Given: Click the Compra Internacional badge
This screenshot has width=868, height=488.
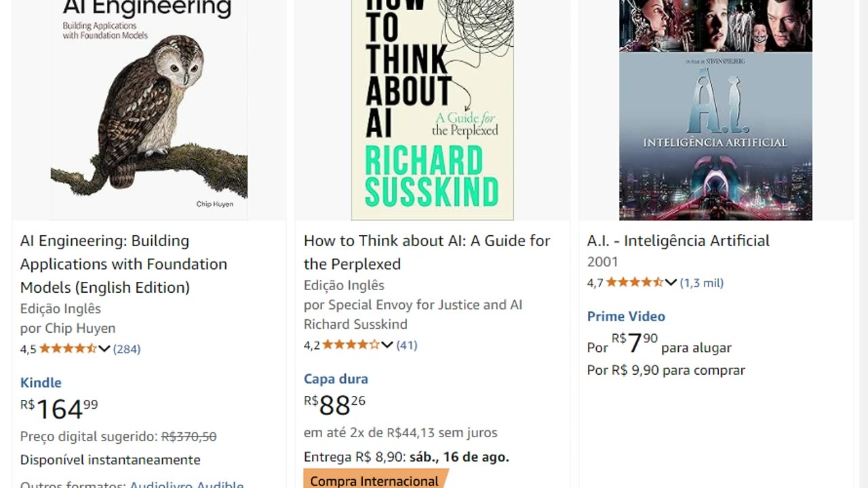Looking at the screenshot, I should coord(374,481).
